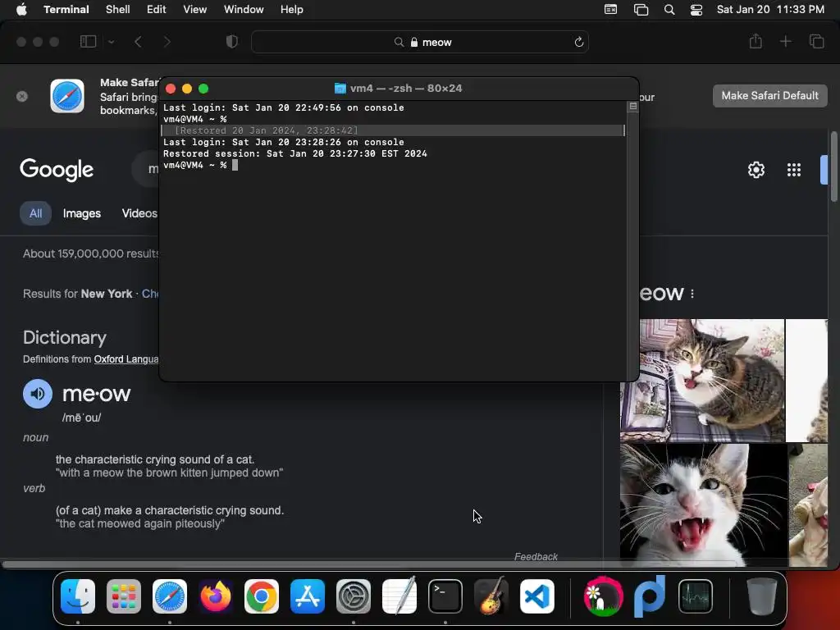Click the keyboard input icon in menu bar

(610, 10)
